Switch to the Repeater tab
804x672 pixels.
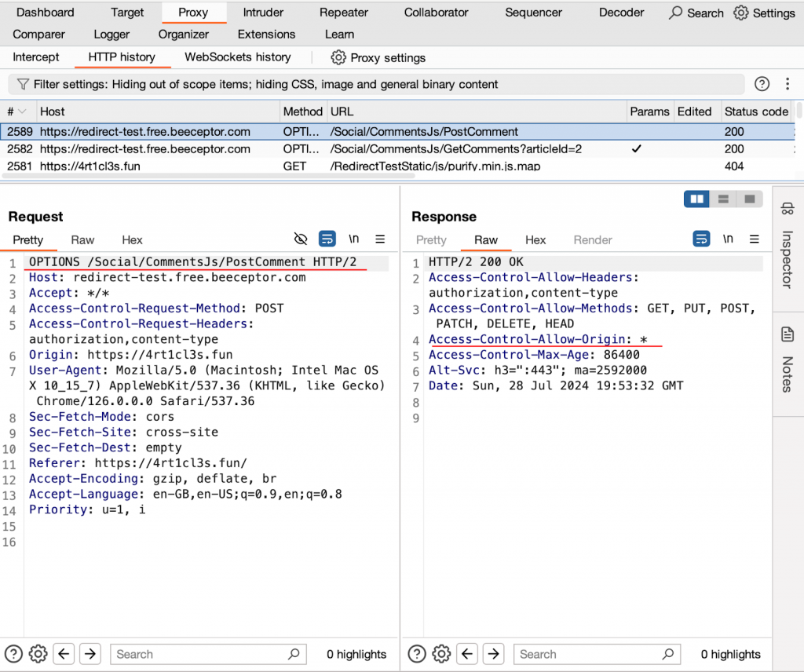point(343,13)
